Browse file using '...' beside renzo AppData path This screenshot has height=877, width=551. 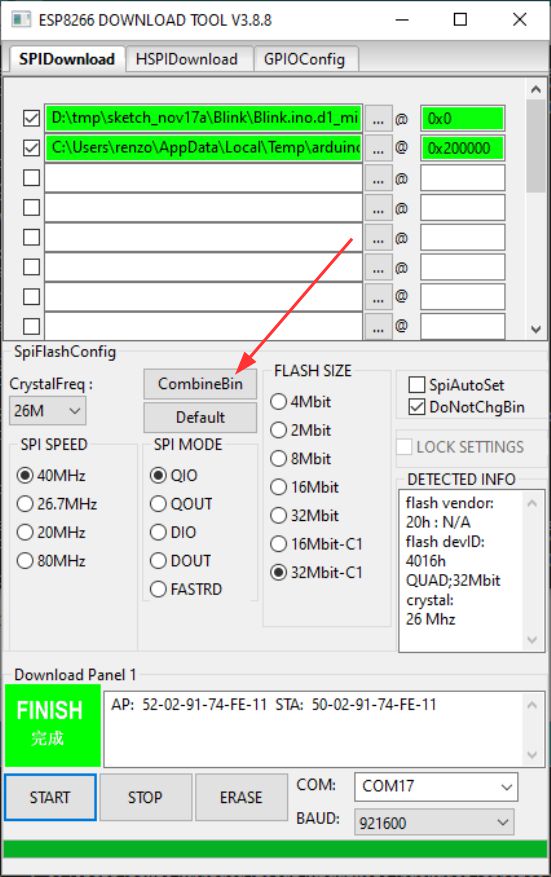coord(378,148)
